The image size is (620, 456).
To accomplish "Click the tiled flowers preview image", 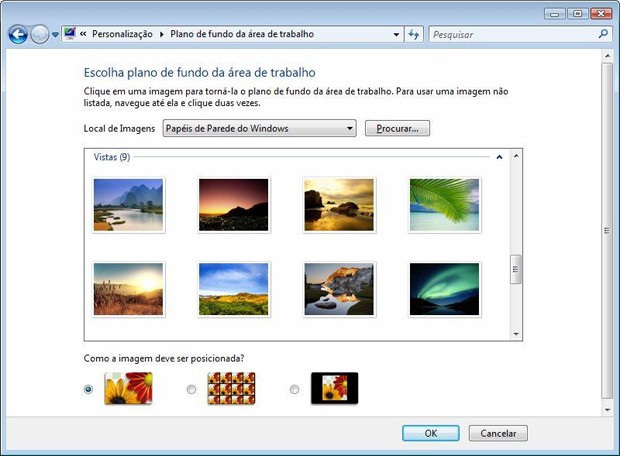I will (231, 388).
